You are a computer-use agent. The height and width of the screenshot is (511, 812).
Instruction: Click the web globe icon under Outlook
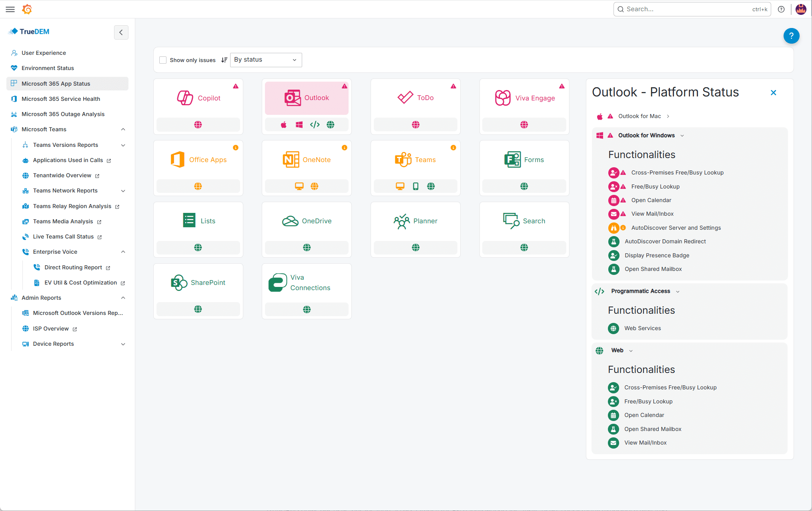[x=331, y=124]
